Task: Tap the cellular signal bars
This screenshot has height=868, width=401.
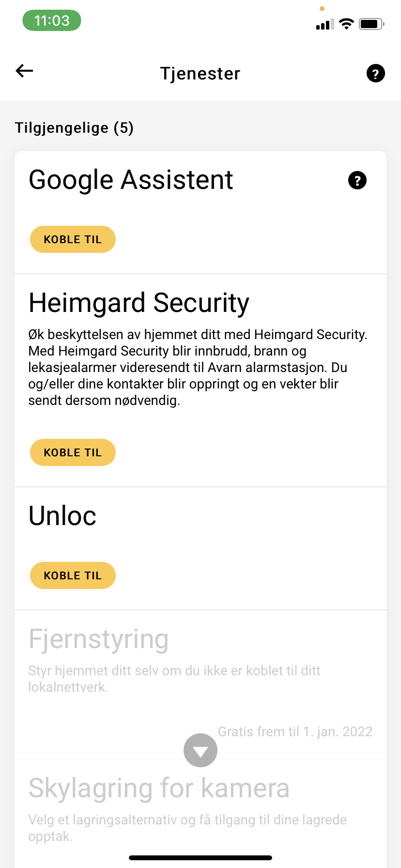Action: 324,24
